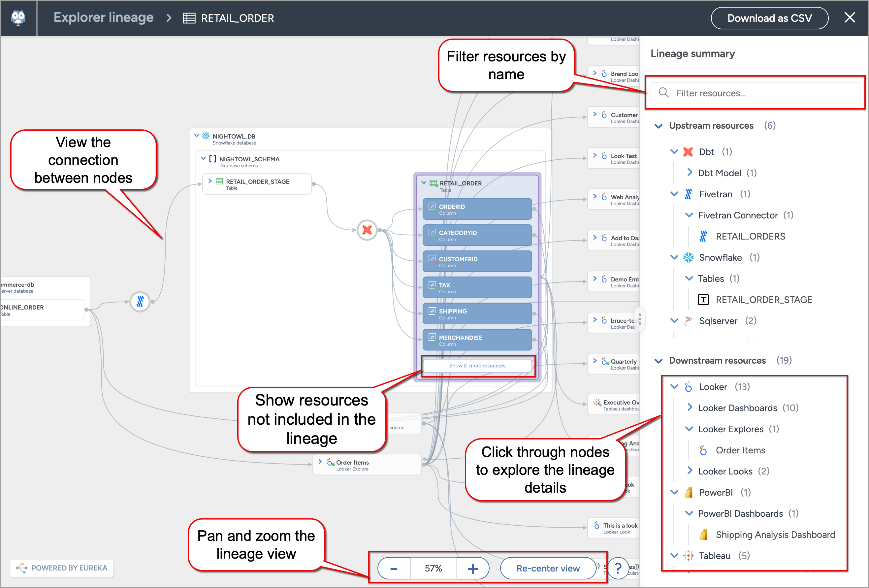Collapse the RETAIL_ORDER table node

pos(424,183)
